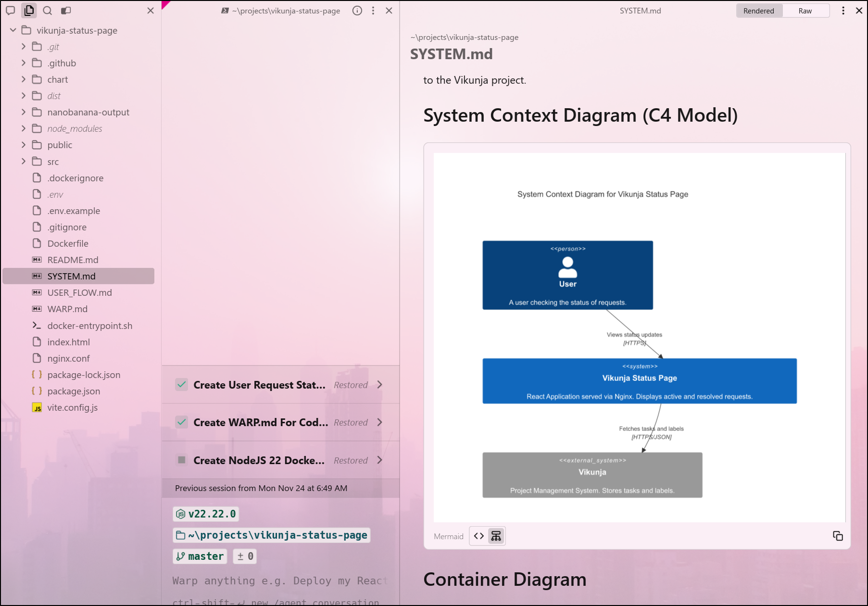Click the checkmark icon on Create User Request conversation
The image size is (868, 606).
pos(182,385)
